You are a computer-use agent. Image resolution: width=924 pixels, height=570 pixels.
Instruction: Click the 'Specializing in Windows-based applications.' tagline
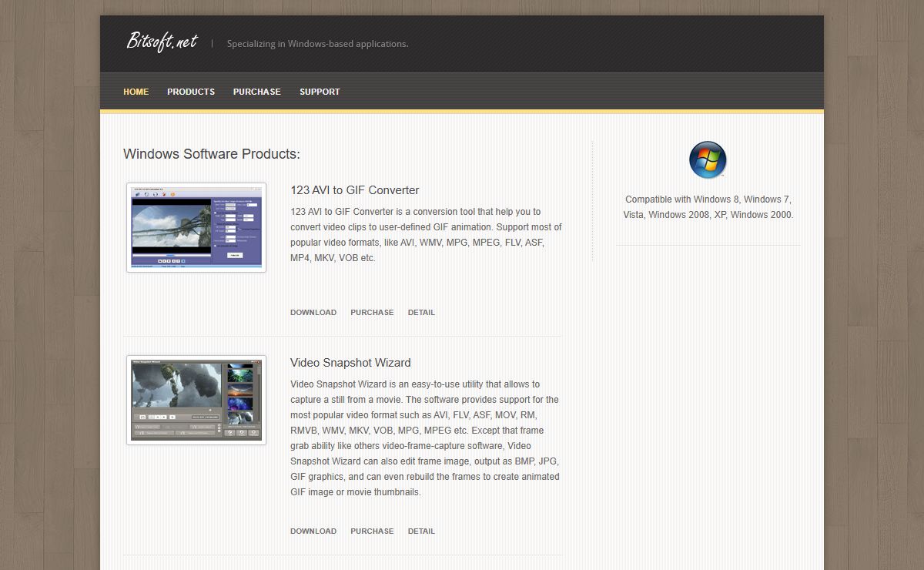tap(317, 44)
